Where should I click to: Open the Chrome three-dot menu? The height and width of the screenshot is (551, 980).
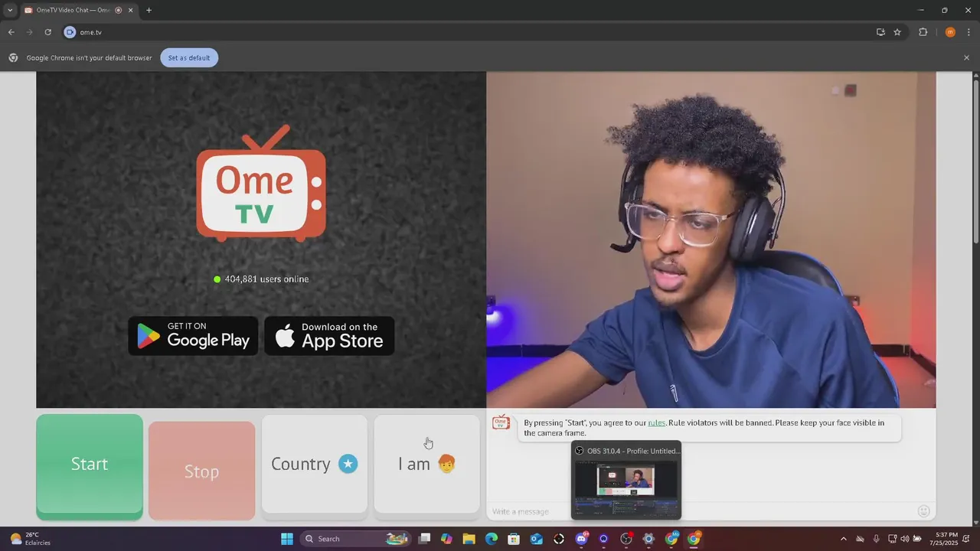(969, 32)
